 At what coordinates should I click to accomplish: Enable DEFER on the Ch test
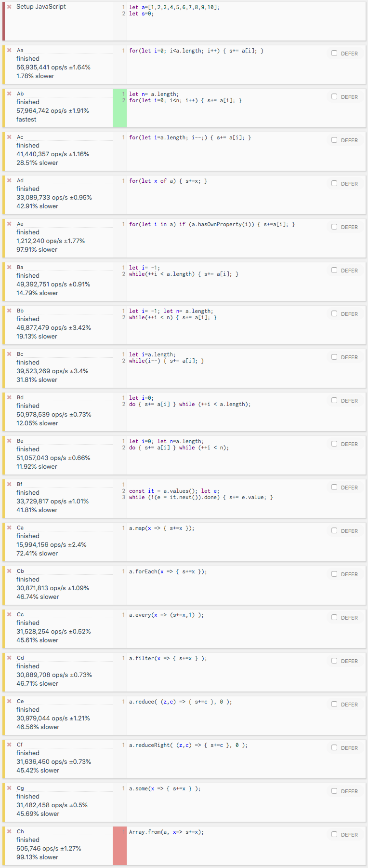pos(334,834)
